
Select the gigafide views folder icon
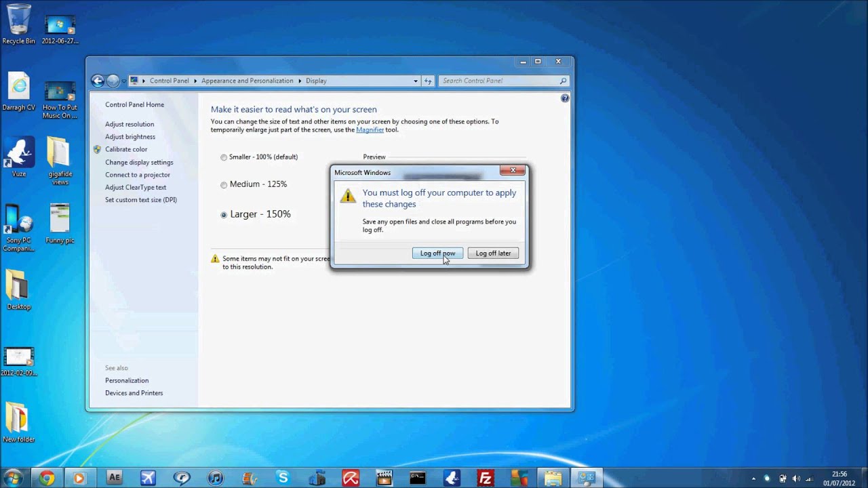tap(60, 160)
